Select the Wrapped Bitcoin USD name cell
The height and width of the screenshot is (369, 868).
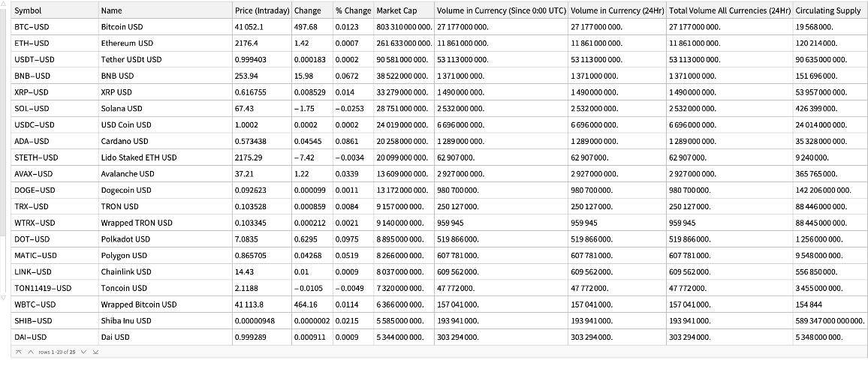pyautogui.click(x=139, y=304)
